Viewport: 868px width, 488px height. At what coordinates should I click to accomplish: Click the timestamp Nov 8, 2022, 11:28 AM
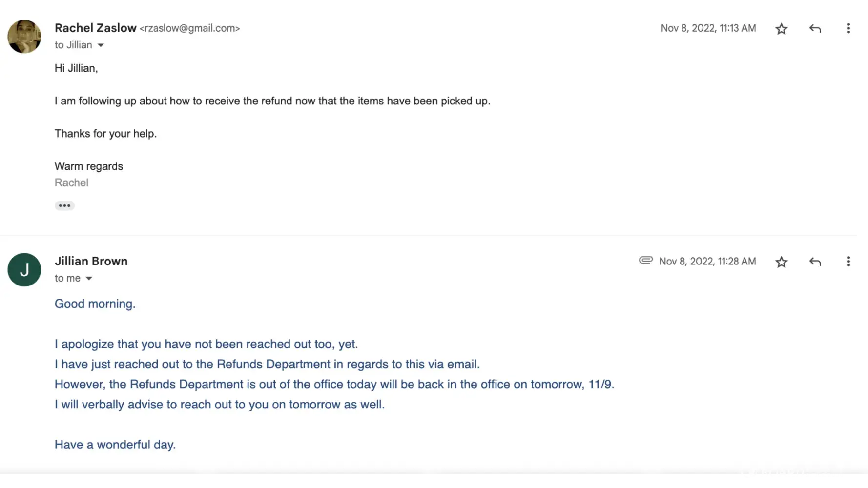(707, 262)
